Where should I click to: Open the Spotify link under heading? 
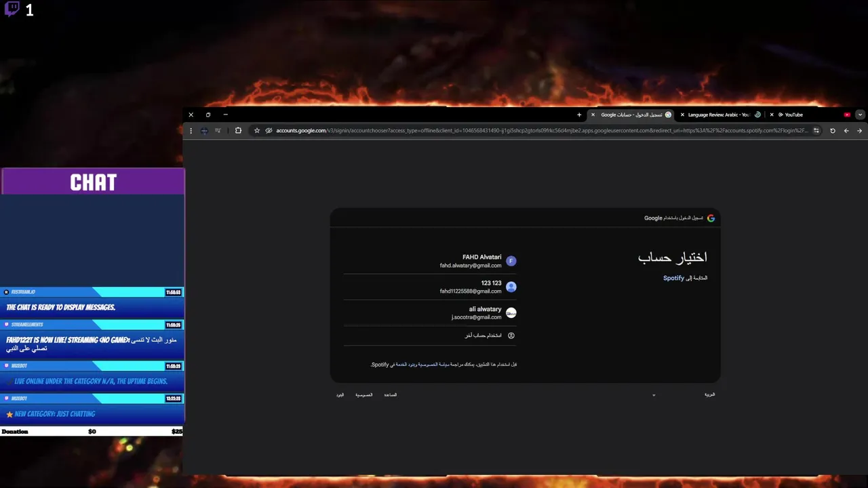pyautogui.click(x=673, y=278)
